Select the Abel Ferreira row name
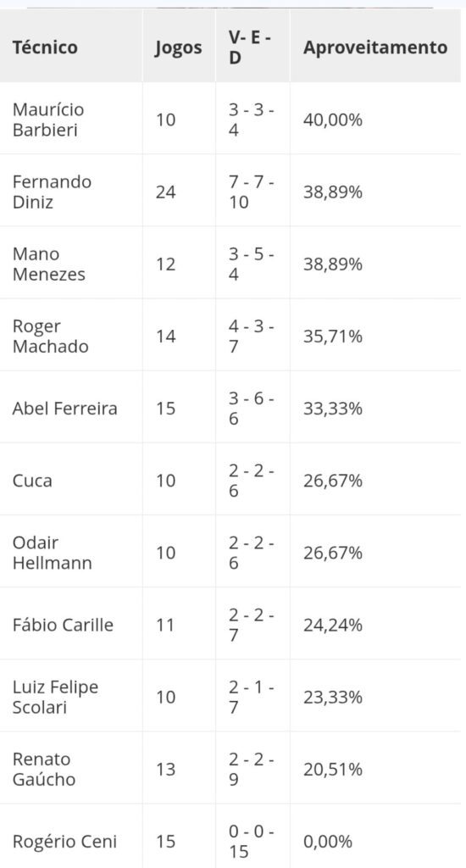Image resolution: width=466 pixels, height=868 pixels. click(x=64, y=409)
